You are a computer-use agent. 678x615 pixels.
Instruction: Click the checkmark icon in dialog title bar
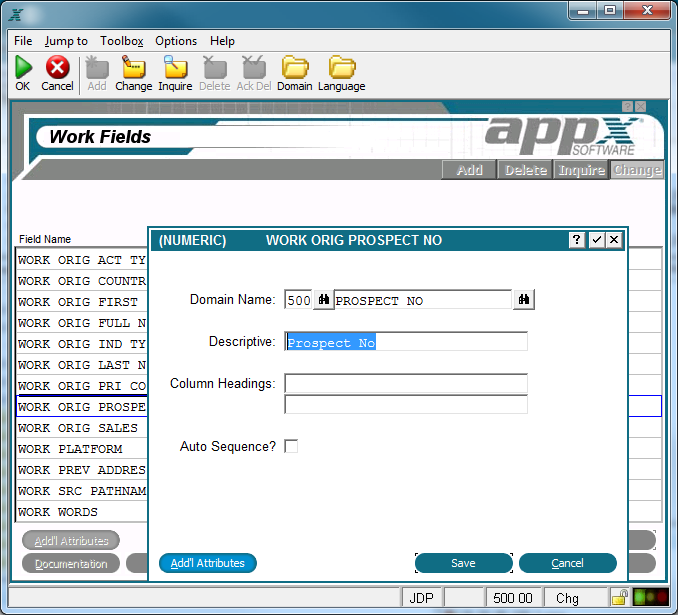pos(597,240)
